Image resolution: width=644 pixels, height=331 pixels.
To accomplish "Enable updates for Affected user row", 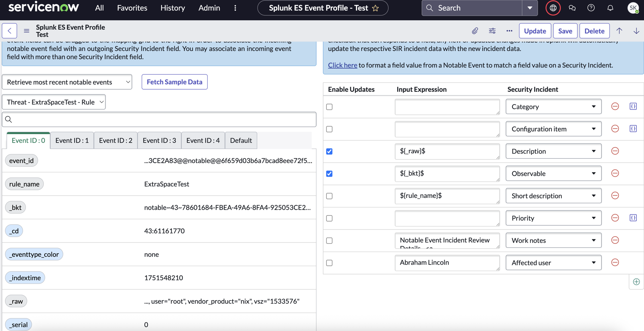I will [x=329, y=263].
